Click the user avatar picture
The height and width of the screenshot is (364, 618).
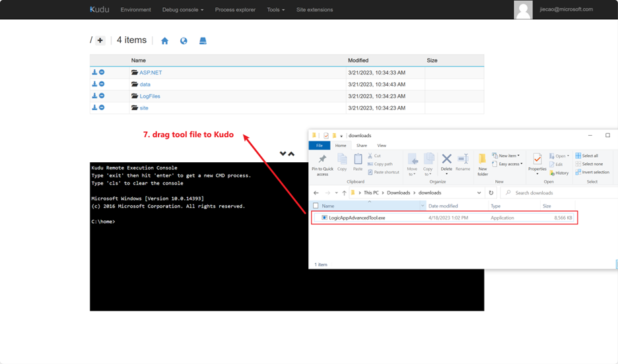pyautogui.click(x=523, y=10)
